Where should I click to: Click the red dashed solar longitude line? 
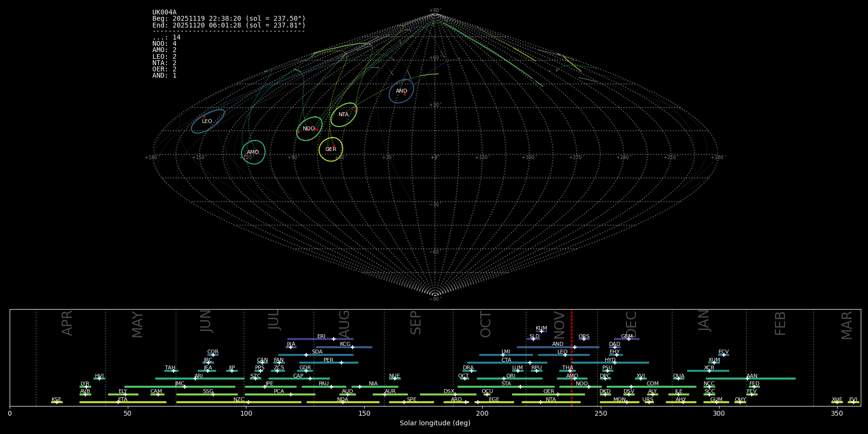coord(571,357)
